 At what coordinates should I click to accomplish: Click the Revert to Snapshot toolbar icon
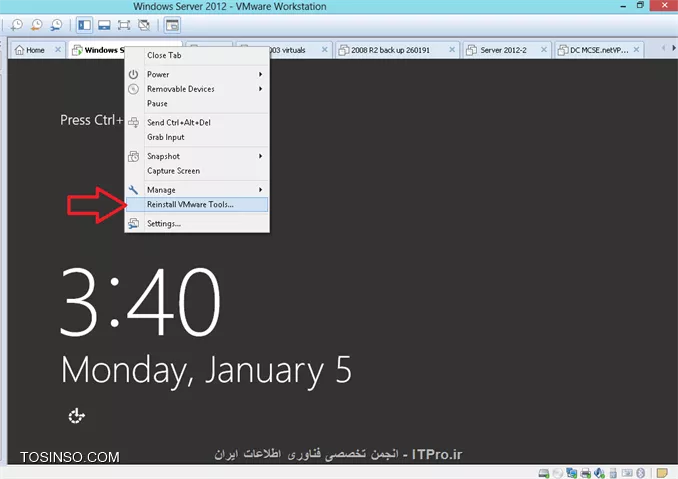click(36, 25)
